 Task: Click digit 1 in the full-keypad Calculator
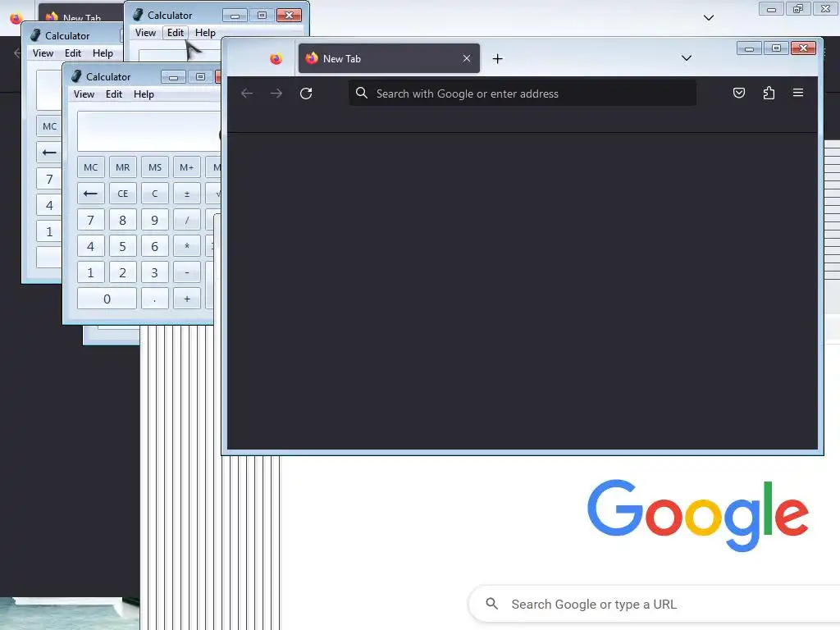[x=90, y=272]
